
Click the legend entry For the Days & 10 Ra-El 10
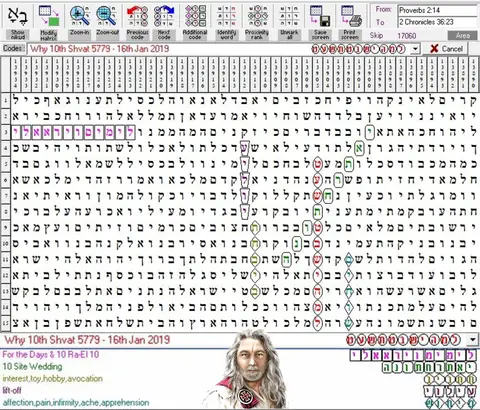[51, 354]
